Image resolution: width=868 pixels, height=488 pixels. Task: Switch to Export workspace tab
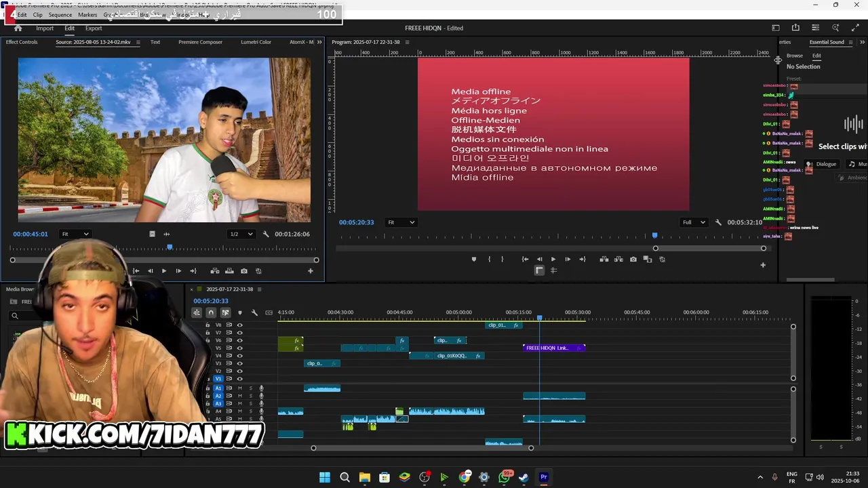point(94,28)
